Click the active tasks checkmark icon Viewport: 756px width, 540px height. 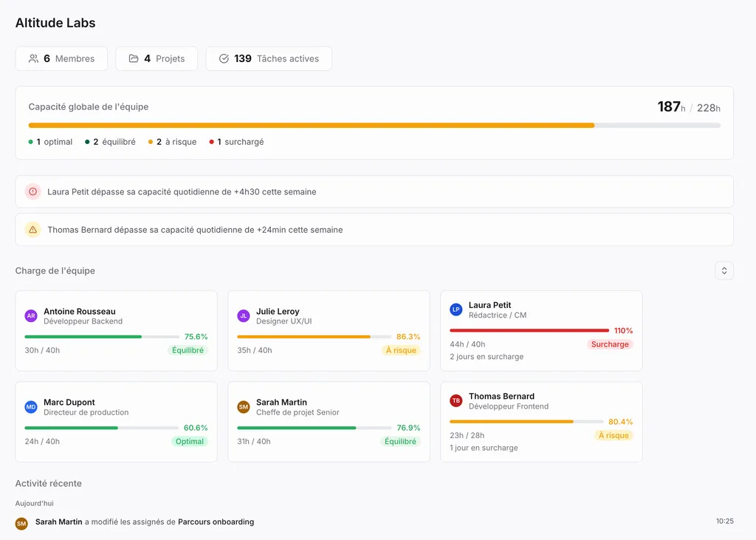(x=224, y=58)
